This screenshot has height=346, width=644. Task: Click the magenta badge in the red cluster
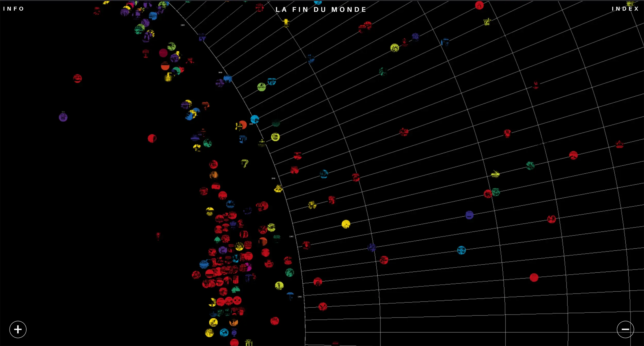point(248,267)
